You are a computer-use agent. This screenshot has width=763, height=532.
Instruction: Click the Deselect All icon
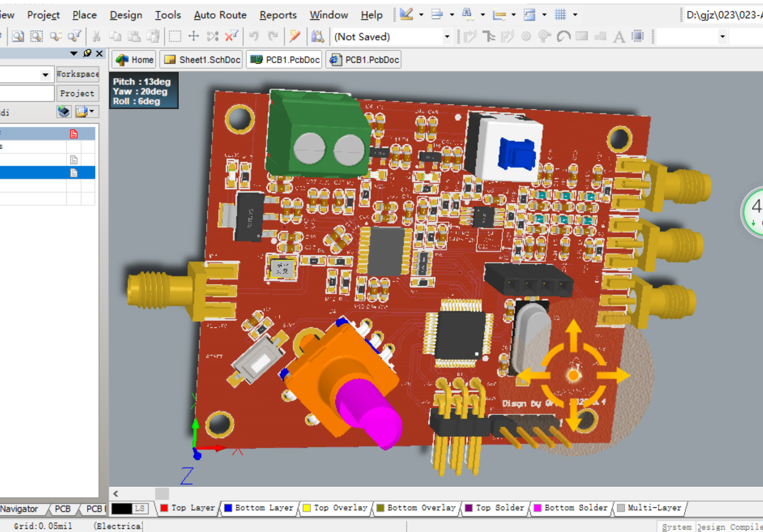pyautogui.click(x=212, y=37)
